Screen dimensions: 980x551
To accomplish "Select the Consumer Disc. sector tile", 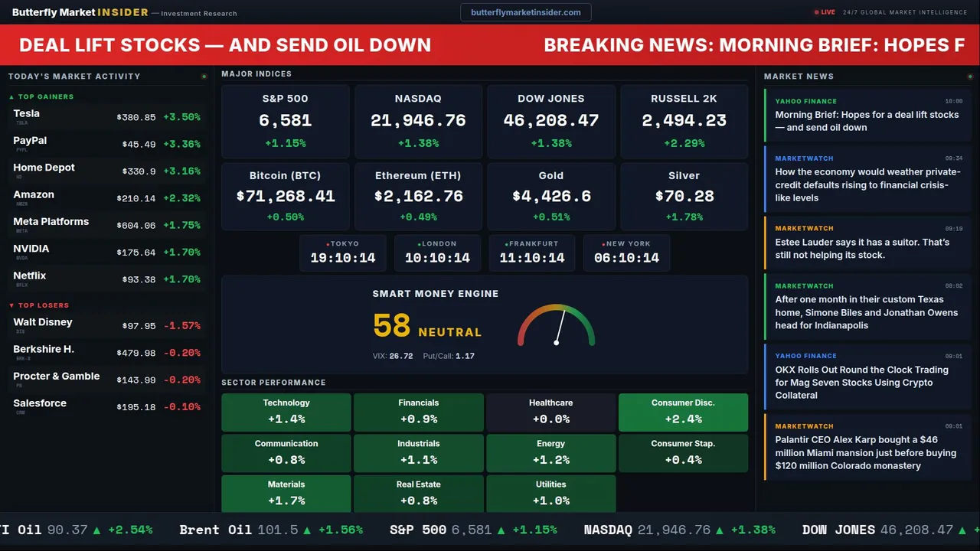I will [683, 412].
